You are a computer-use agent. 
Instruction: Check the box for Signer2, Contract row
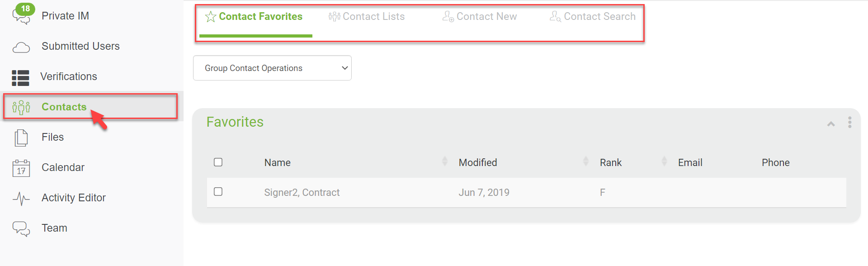(218, 191)
